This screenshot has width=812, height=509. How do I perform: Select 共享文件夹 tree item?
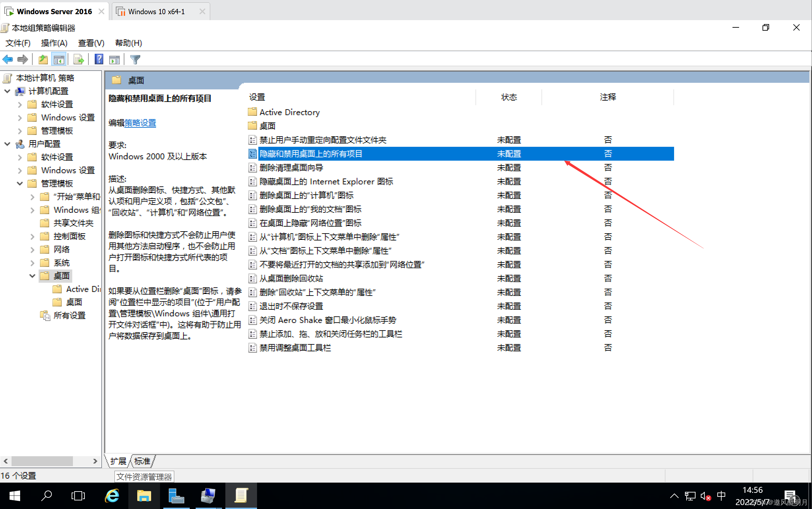click(73, 223)
